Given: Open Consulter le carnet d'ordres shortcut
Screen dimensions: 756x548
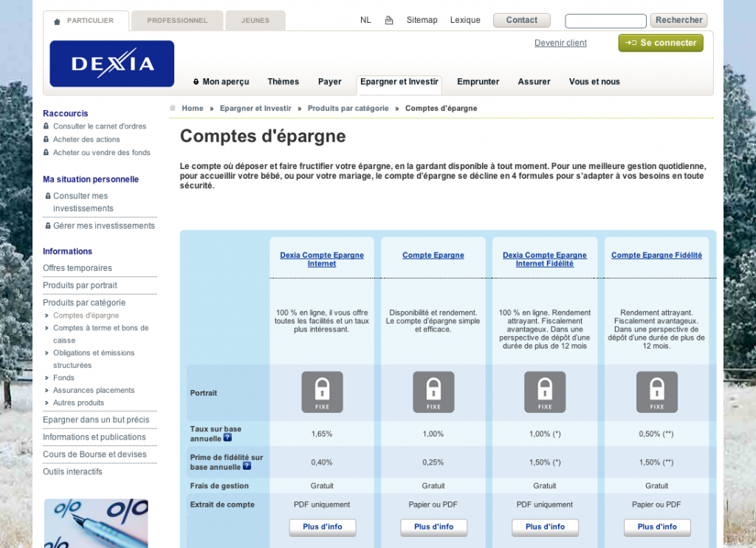Looking at the screenshot, I should (100, 126).
